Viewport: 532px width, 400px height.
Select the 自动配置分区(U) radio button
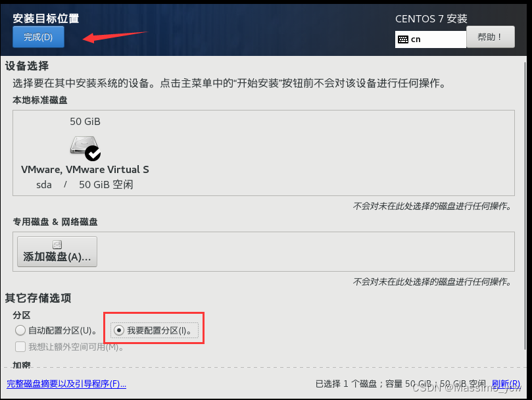pos(20,330)
